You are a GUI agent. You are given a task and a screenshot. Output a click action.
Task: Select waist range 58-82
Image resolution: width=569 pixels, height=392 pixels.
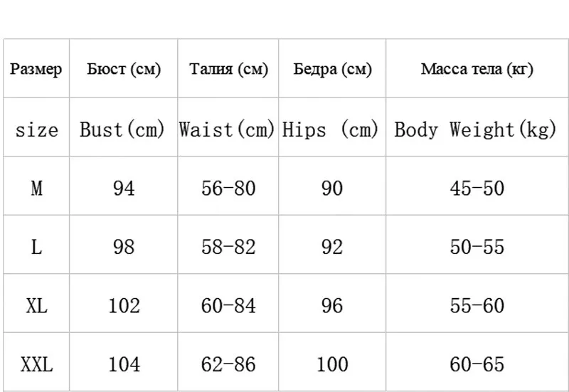coord(228,247)
